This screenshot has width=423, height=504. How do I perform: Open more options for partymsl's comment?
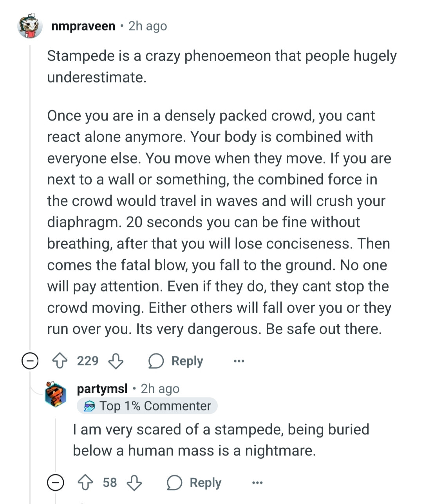coord(257,482)
